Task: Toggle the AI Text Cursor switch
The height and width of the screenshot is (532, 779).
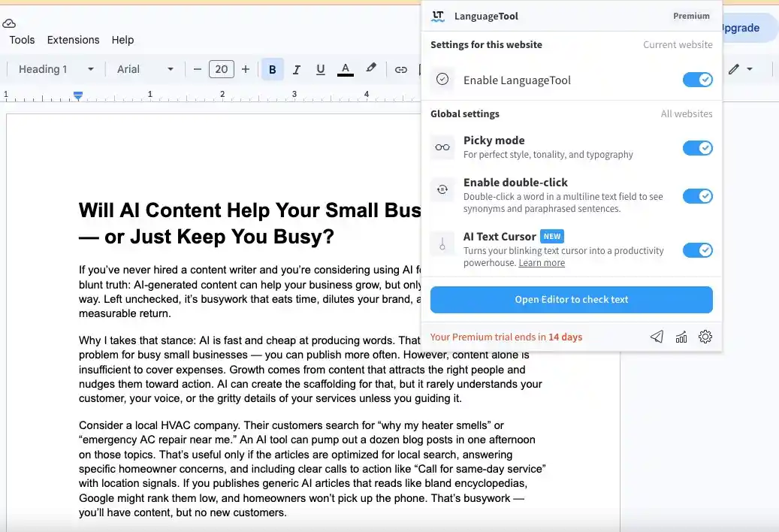Action: click(698, 250)
